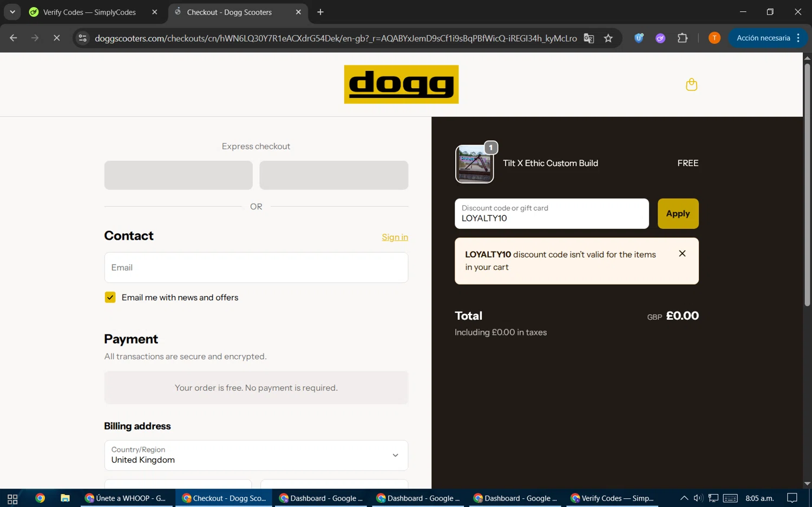Open Windows Task View icon
812x507 pixels.
click(x=12, y=498)
